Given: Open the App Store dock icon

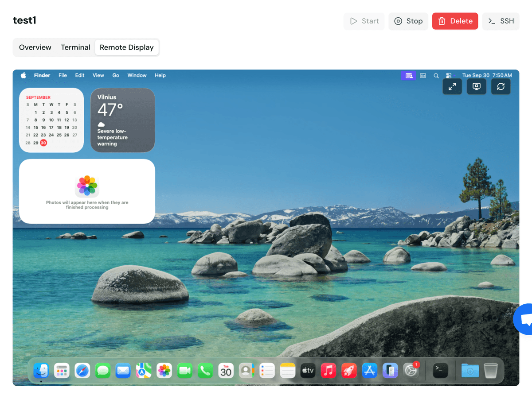Looking at the screenshot, I should pos(369,370).
